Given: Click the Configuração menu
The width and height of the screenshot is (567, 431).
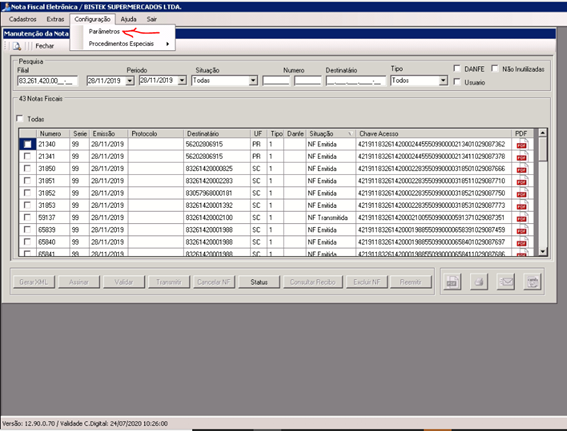Looking at the screenshot, I should (92, 19).
